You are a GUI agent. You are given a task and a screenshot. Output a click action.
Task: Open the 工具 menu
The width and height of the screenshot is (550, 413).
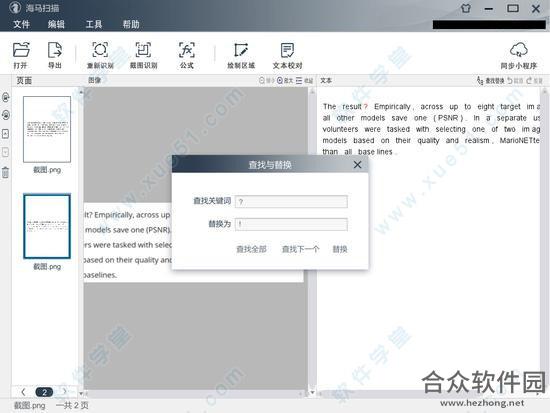[x=94, y=24]
